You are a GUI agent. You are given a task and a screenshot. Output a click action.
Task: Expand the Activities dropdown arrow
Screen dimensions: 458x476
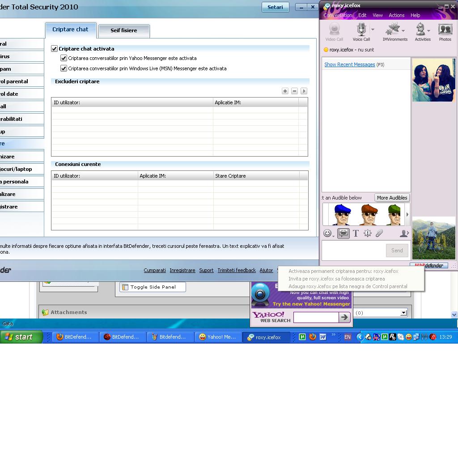[x=428, y=31]
